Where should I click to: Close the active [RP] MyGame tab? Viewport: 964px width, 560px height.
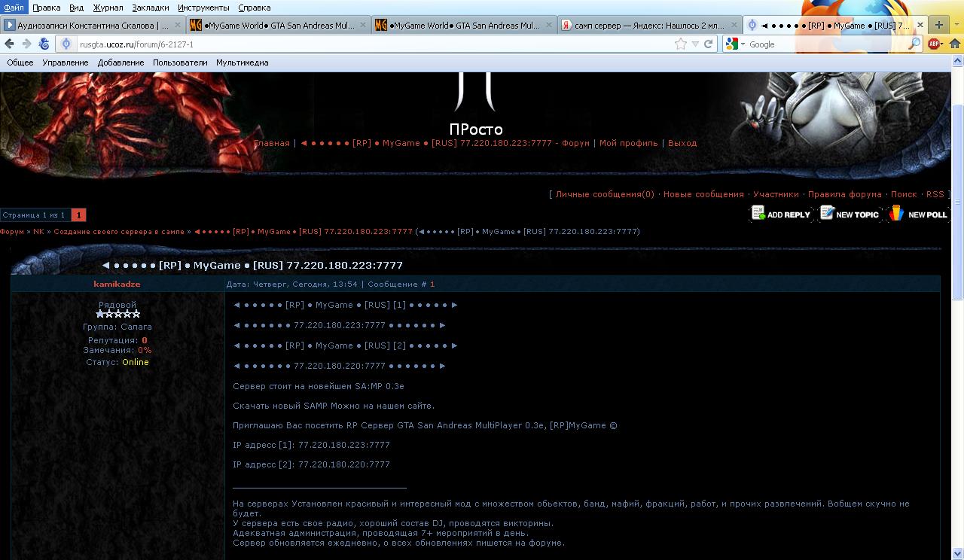click(x=920, y=25)
